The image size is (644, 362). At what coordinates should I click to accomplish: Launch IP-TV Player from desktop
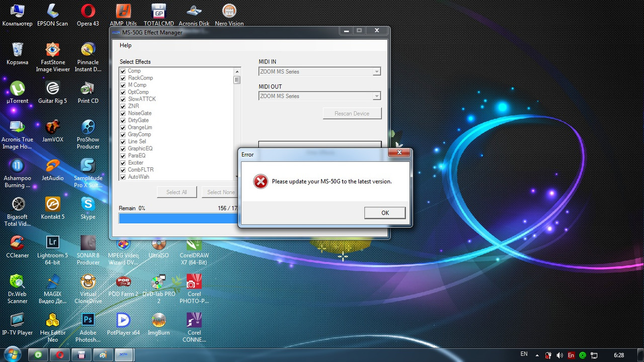17,324
